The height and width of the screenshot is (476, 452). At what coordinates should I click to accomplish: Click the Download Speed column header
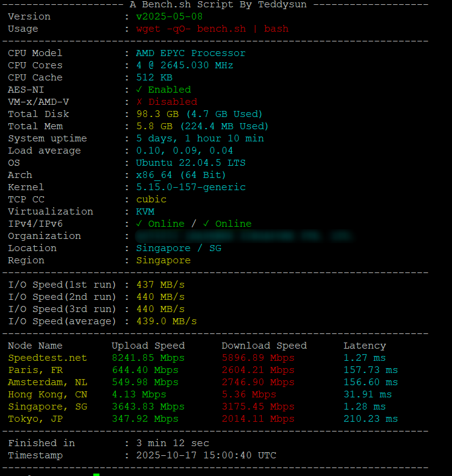tap(264, 346)
